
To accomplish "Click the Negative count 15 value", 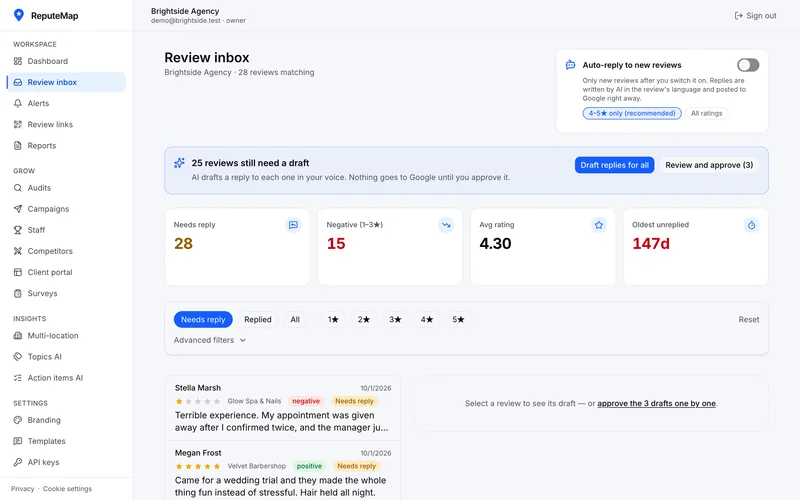I will point(336,243).
